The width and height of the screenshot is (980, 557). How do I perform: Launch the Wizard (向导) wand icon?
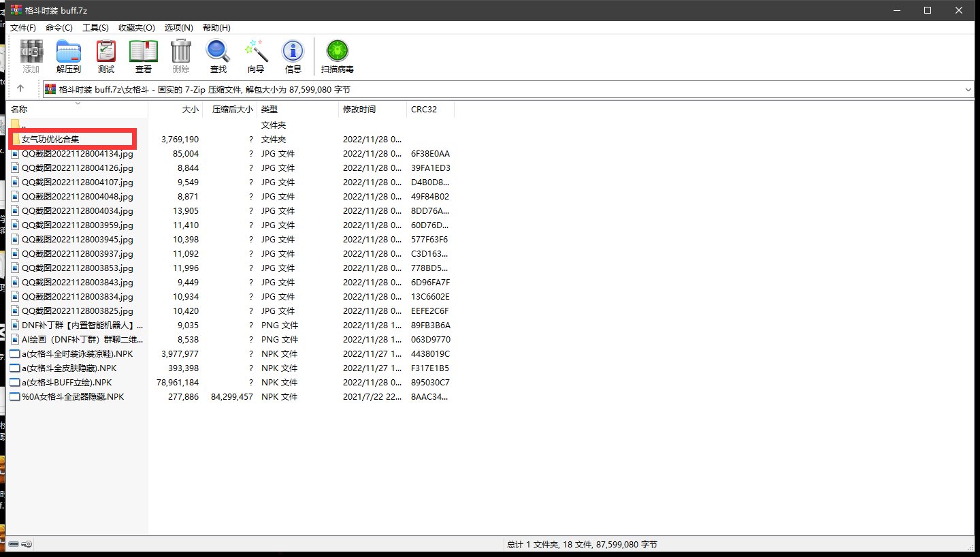pos(256,56)
